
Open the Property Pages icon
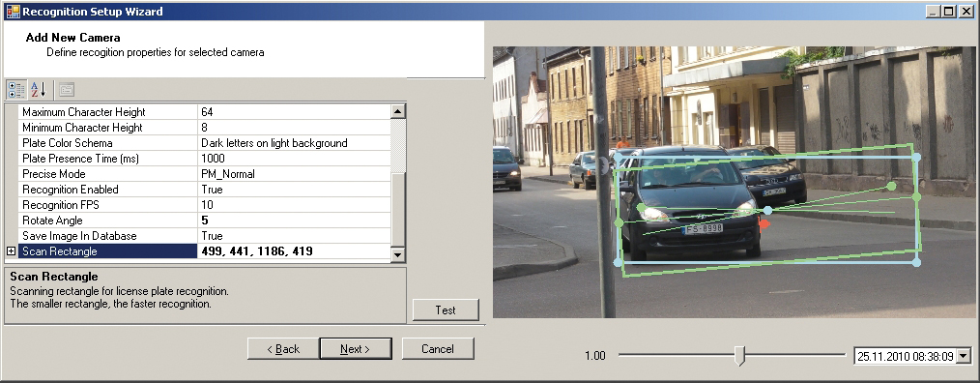click(67, 90)
